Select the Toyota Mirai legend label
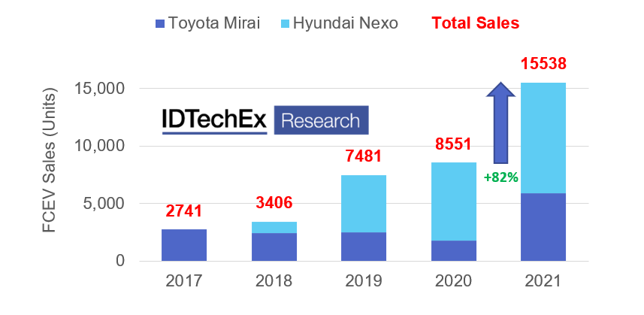The width and height of the screenshot is (644, 315). [x=214, y=23]
